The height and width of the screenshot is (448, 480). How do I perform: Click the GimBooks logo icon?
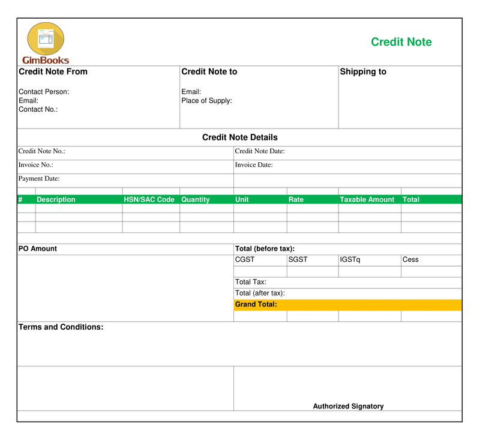coord(44,37)
